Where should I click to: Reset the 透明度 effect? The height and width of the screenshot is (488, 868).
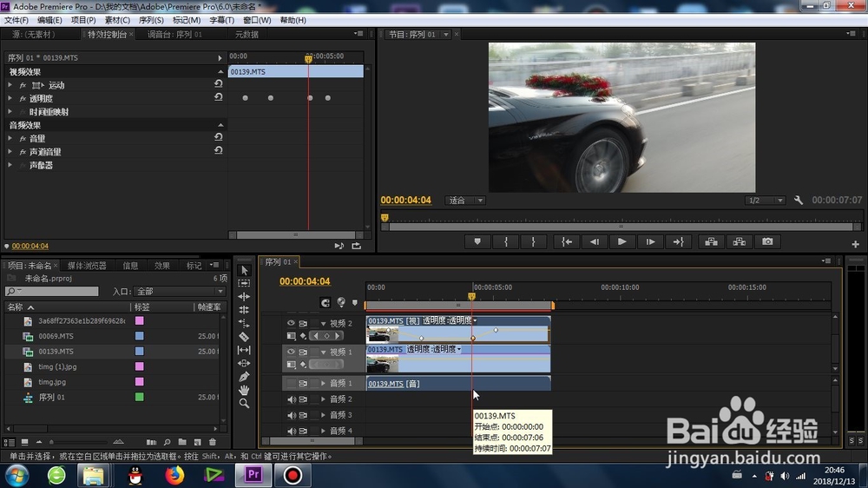pyautogui.click(x=218, y=97)
